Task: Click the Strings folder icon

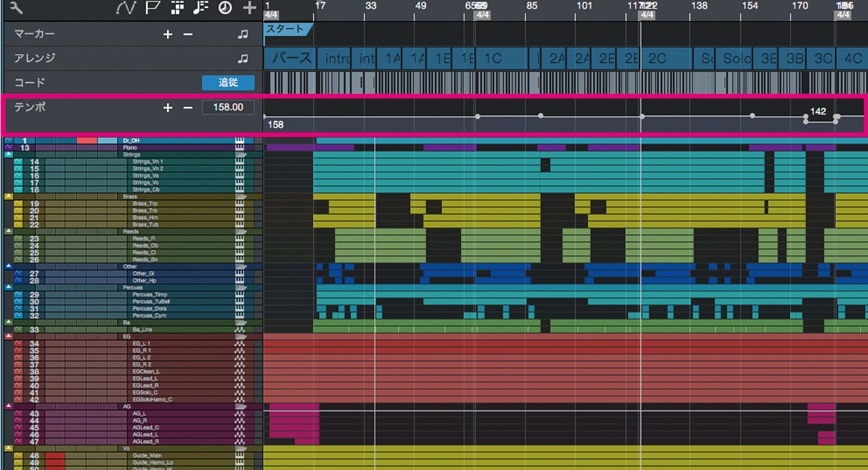Action: pos(239,155)
